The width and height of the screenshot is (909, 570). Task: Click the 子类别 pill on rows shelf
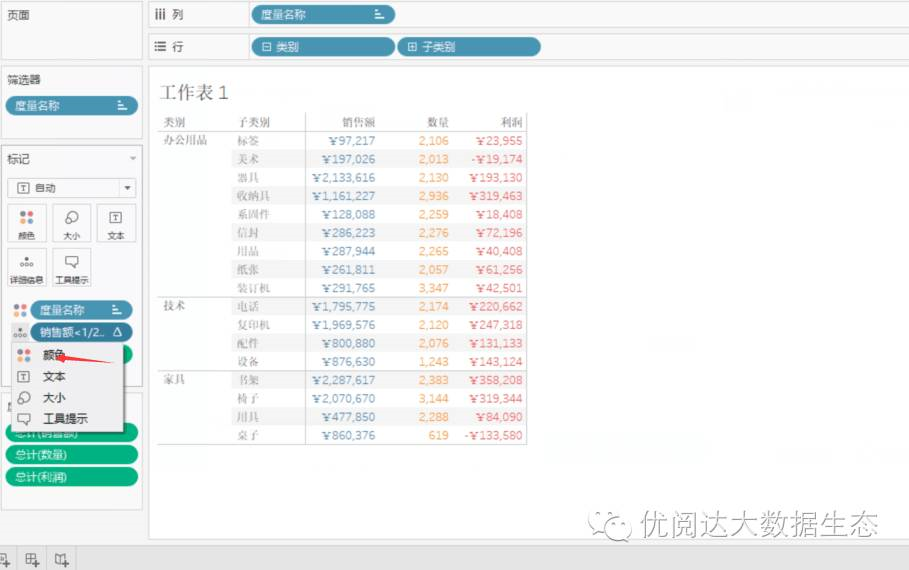click(x=468, y=46)
